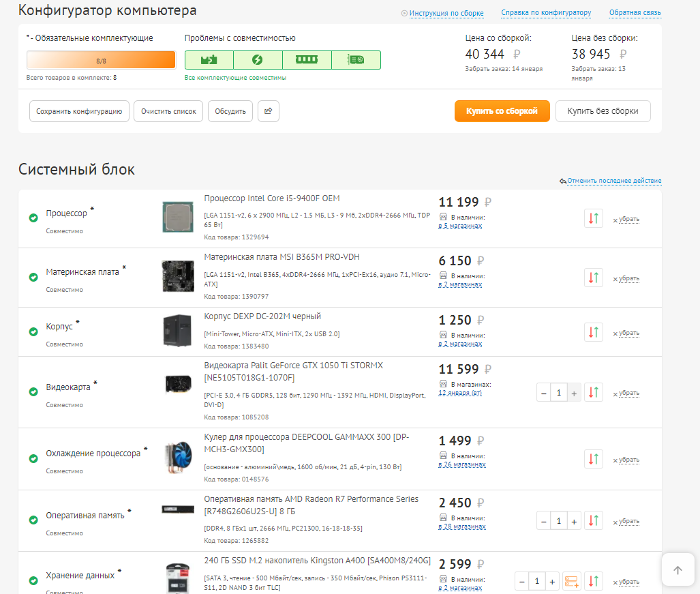
Task: Click the green checkmark for Хранение данных
Action: 33,580
